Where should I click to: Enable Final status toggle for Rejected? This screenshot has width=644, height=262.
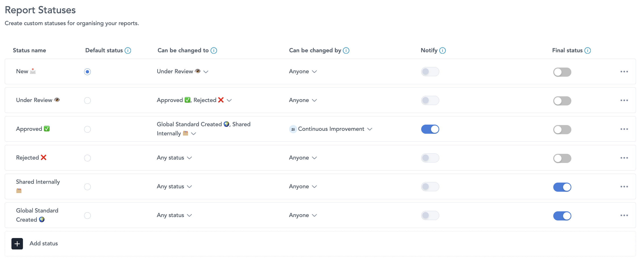[562, 158]
